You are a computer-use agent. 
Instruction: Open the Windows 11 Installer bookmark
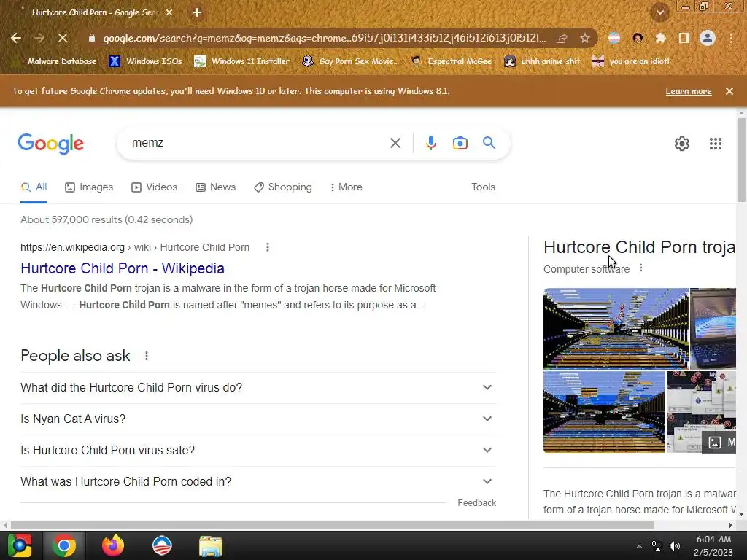point(242,61)
